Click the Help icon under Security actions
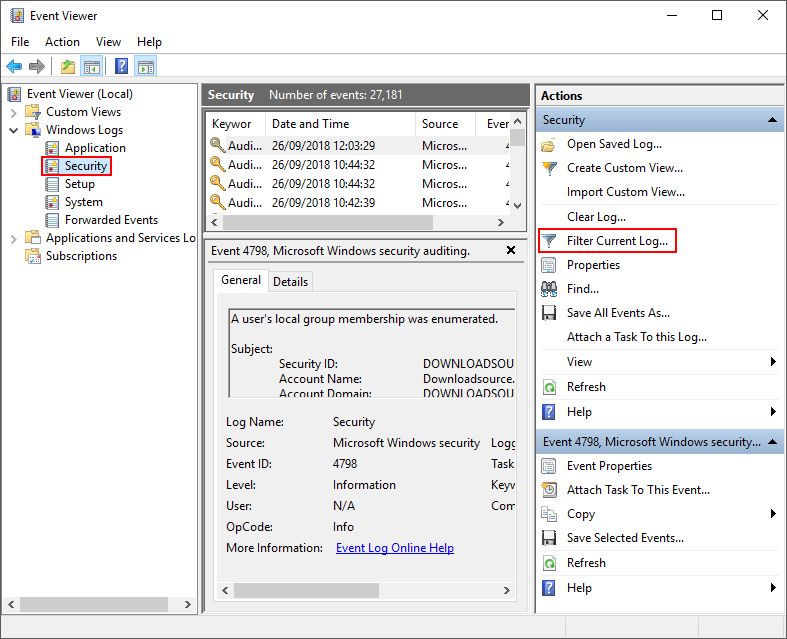The height and width of the screenshot is (639, 787). [549, 412]
